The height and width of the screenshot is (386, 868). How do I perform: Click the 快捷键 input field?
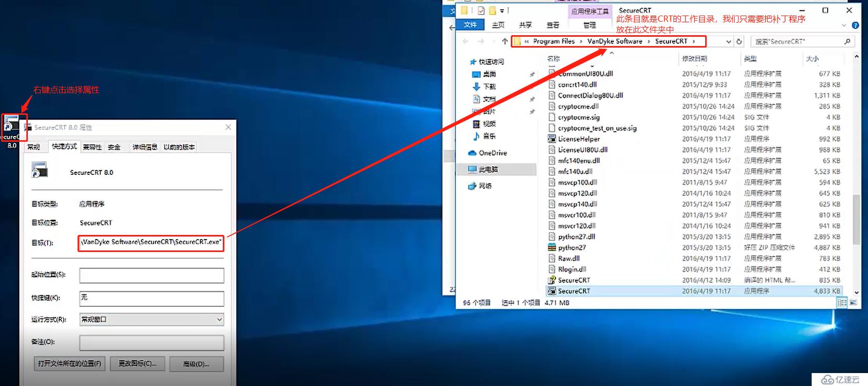151,299
